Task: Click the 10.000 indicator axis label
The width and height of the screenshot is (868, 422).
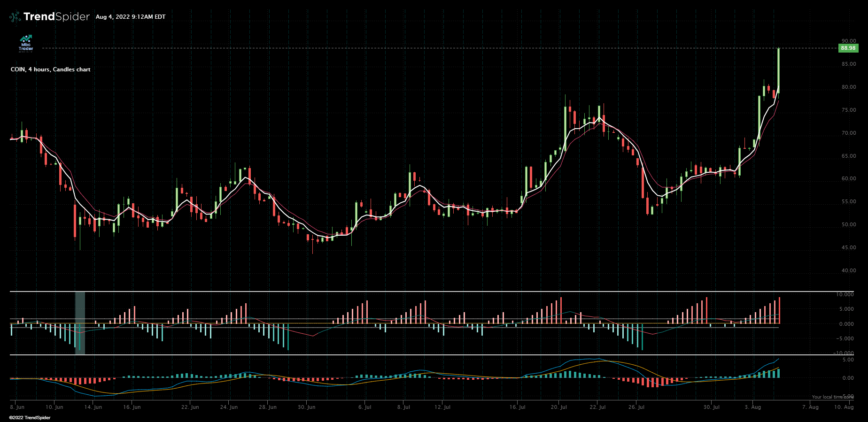Action: pyautogui.click(x=845, y=294)
